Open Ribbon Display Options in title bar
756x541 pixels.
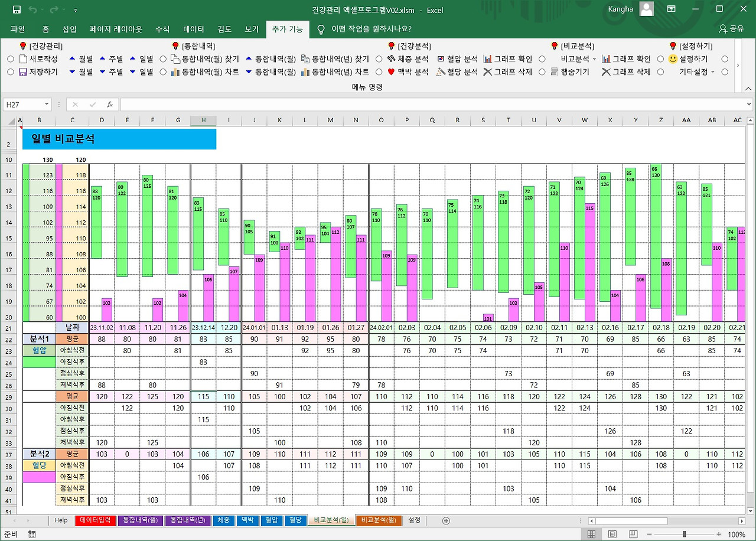tap(672, 9)
